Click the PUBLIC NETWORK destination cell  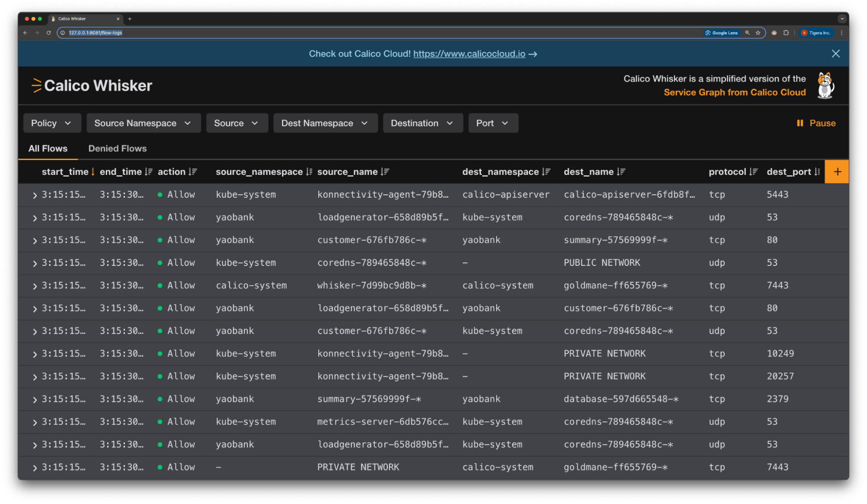[x=602, y=263]
